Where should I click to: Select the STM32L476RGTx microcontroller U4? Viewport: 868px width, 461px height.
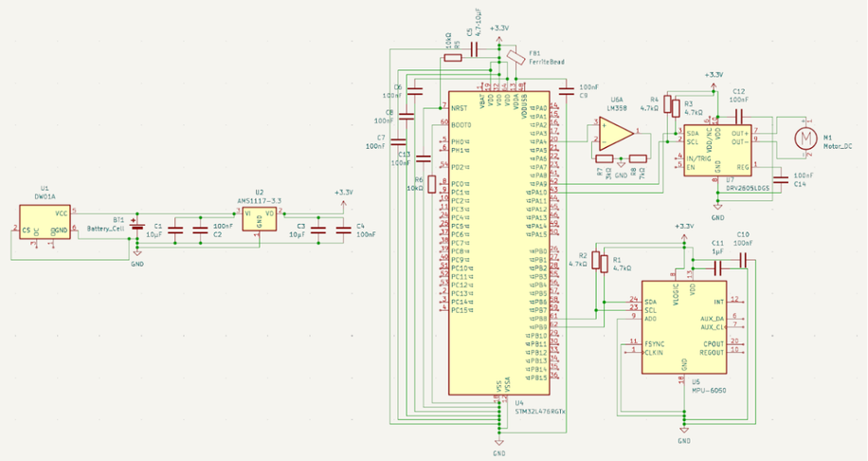click(x=498, y=243)
